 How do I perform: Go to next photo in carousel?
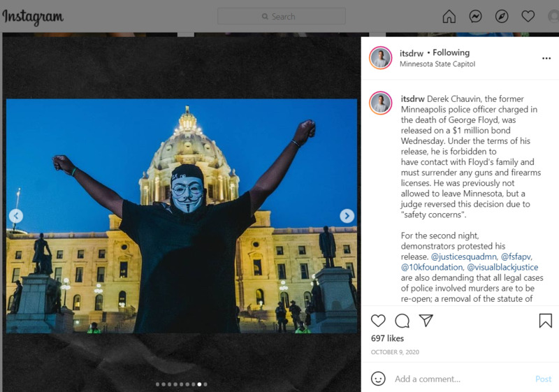click(347, 216)
